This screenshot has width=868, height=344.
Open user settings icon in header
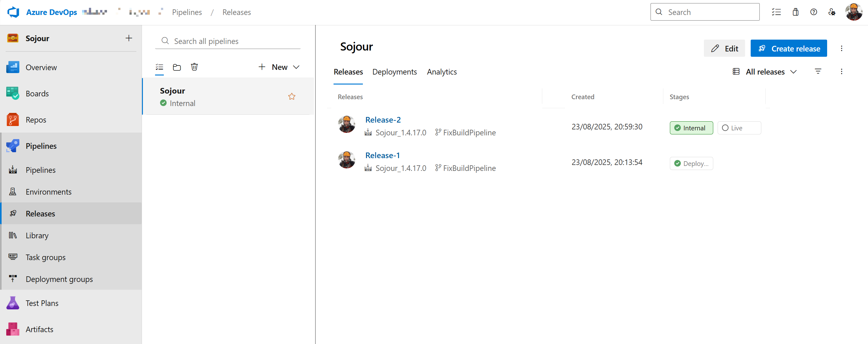point(831,12)
